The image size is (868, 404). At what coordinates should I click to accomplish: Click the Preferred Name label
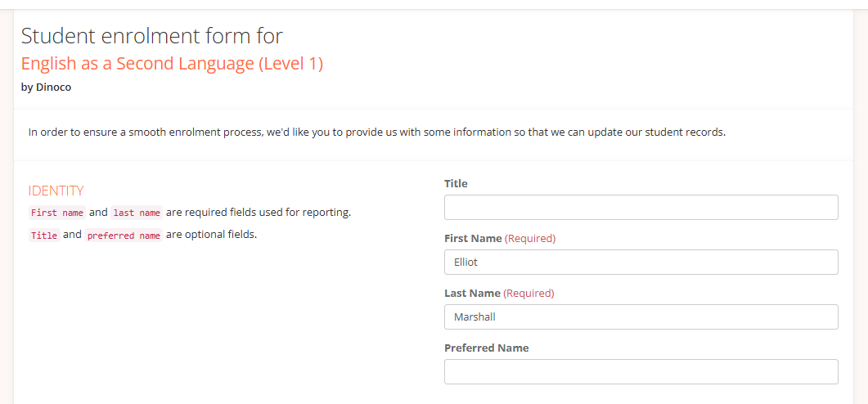486,348
